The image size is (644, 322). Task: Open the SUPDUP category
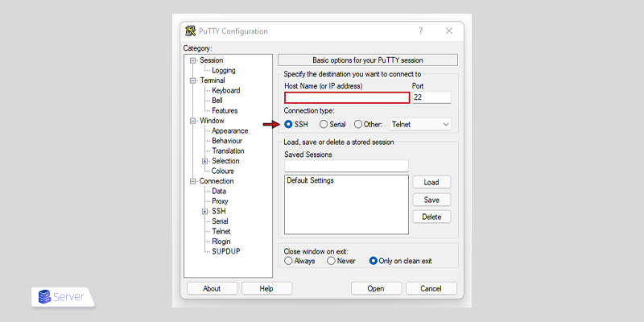pyautogui.click(x=226, y=251)
